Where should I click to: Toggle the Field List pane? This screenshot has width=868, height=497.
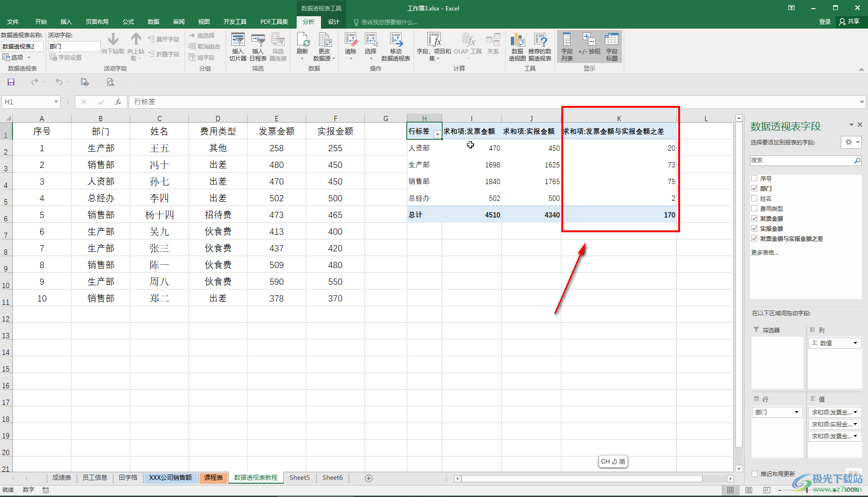[x=567, y=47]
